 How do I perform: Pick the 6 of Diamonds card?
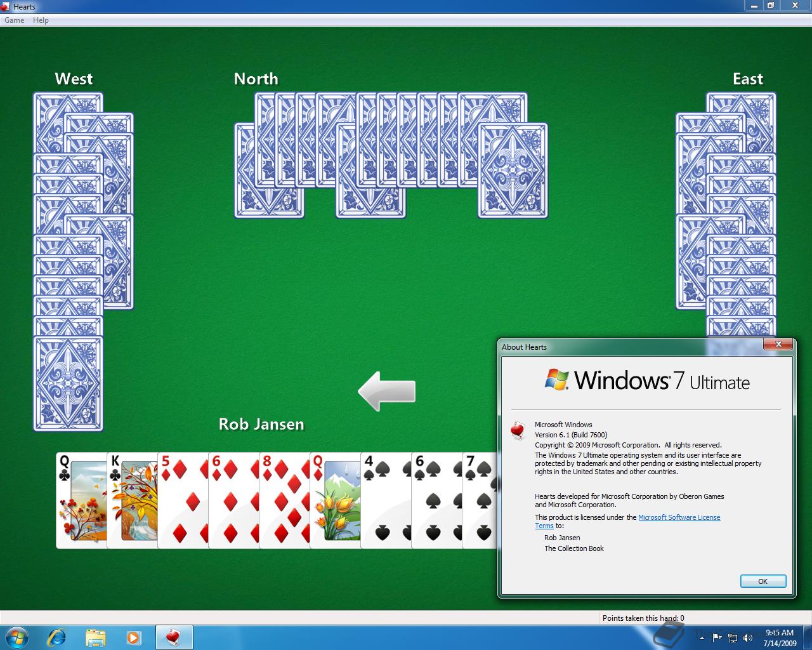(233, 500)
